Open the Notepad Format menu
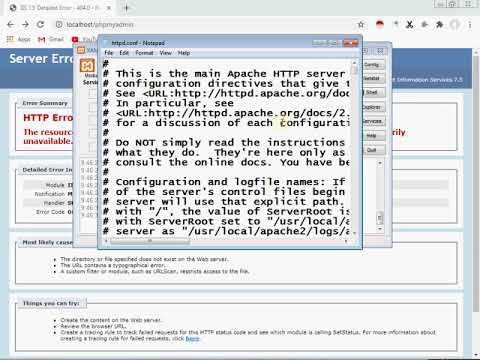 pos(144,53)
